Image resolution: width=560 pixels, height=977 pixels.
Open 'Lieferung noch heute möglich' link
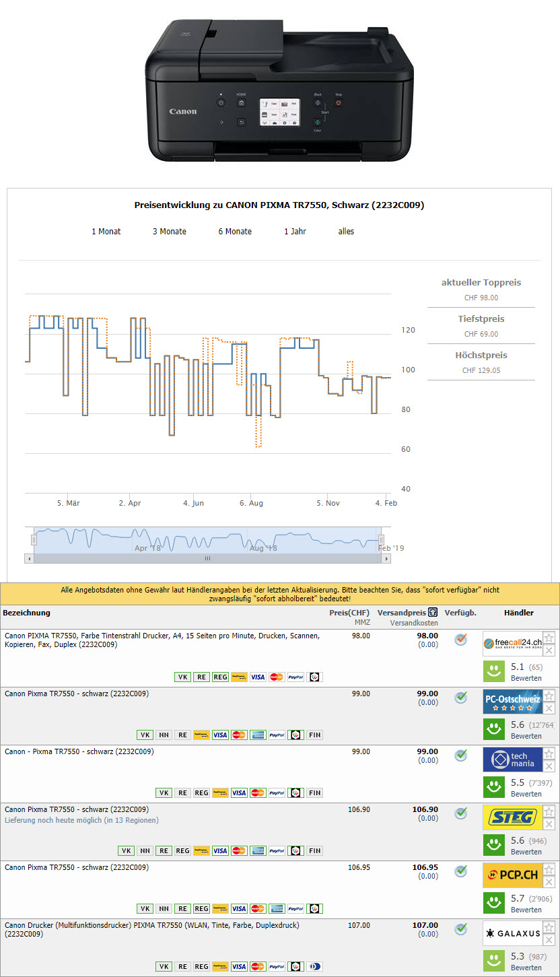point(81,820)
